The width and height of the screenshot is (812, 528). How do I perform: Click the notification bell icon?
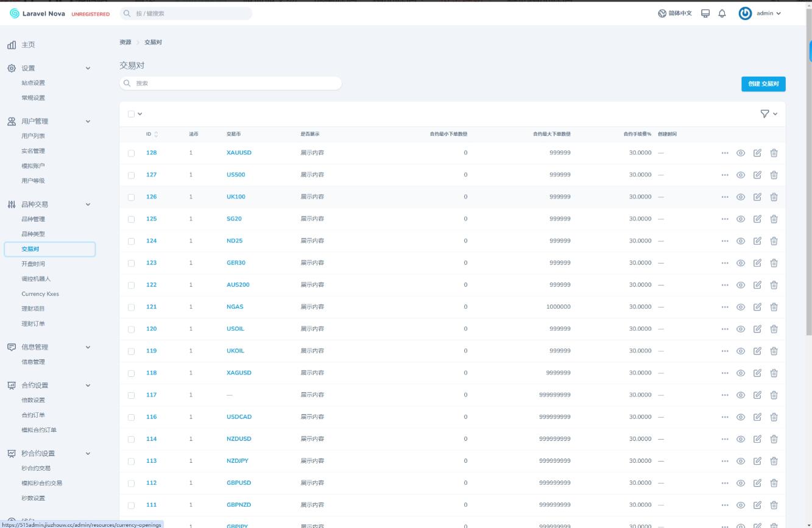(x=722, y=13)
